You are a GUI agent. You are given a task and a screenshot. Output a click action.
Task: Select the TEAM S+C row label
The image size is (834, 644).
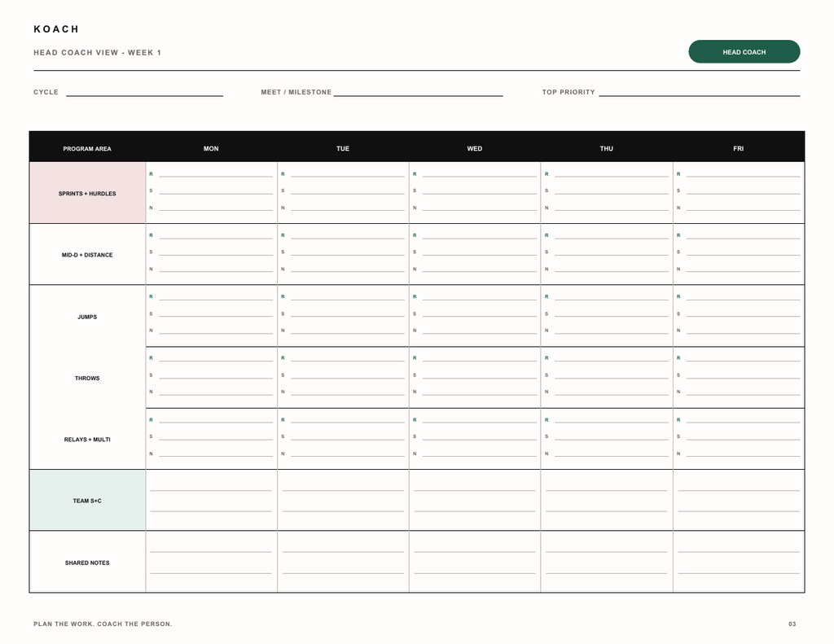click(87, 501)
